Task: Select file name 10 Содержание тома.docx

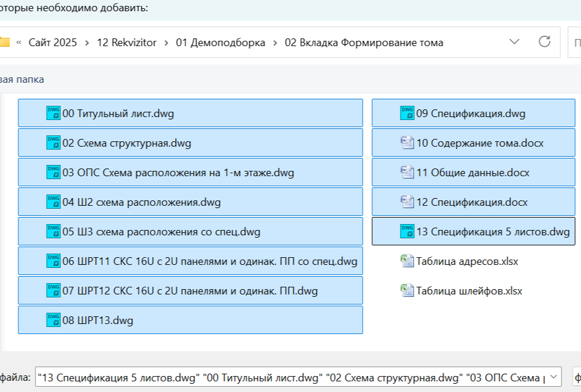Action: pyautogui.click(x=480, y=143)
